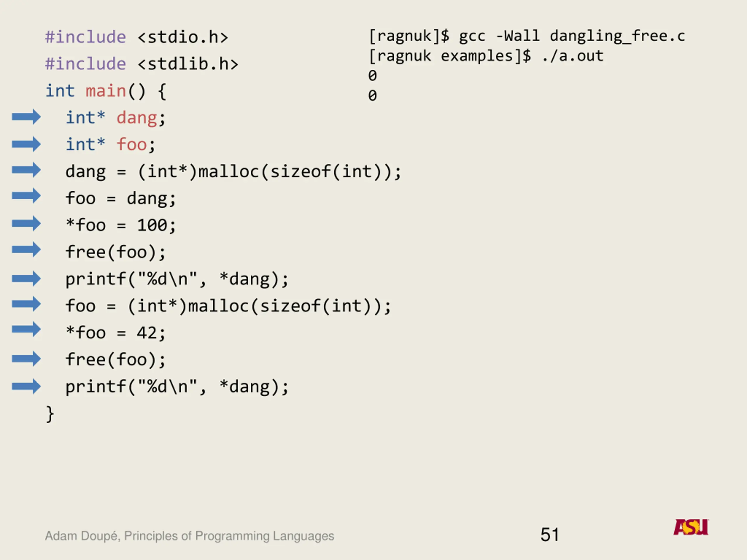Click the blue arrow beside int* dang
Screen dimensions: 747x560
coord(26,117)
